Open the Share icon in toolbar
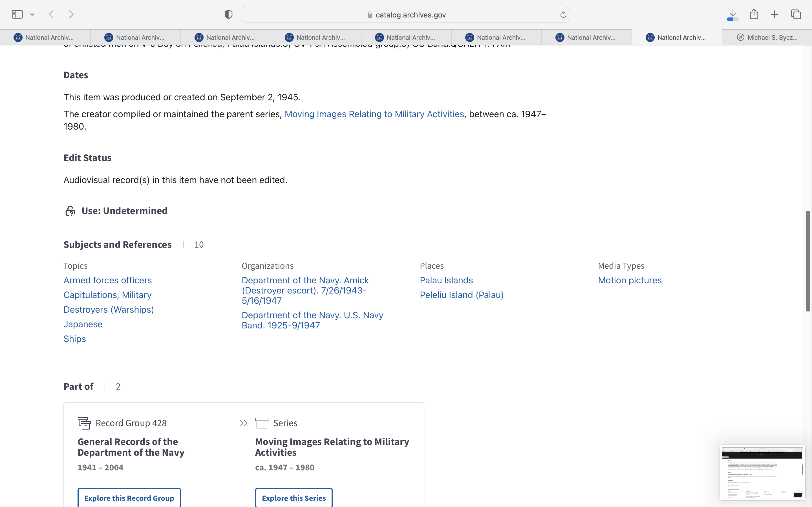This screenshot has height=507, width=812. point(754,14)
